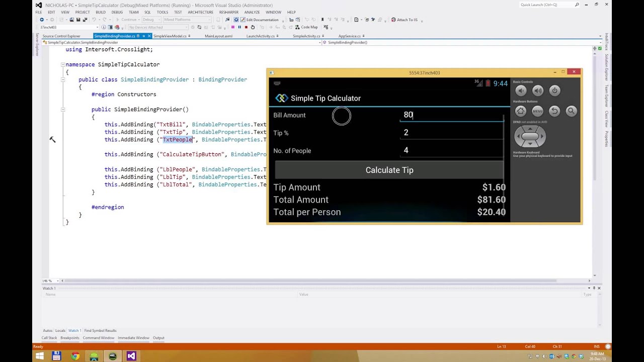Collapse the namespace SimpleTipCalculator block
This screenshot has width=644, height=362.
tap(63, 64)
